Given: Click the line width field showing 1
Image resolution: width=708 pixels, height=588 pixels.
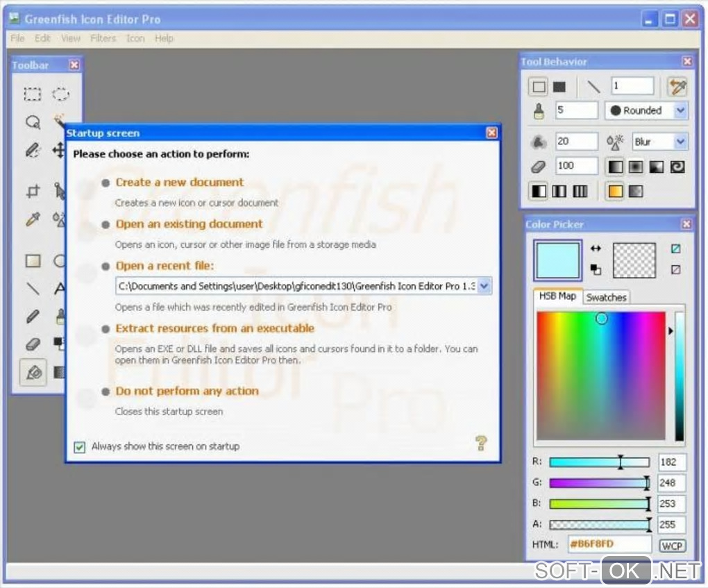Looking at the screenshot, I should (632, 86).
